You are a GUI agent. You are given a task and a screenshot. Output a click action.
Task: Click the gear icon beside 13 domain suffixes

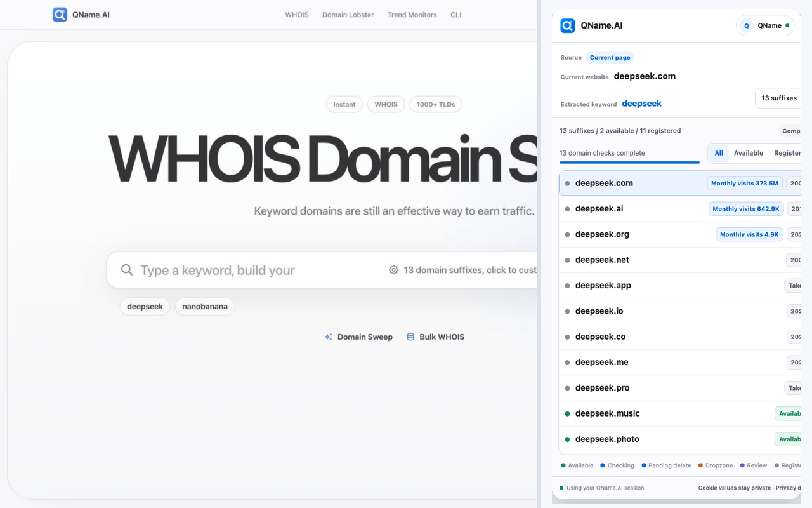click(393, 270)
